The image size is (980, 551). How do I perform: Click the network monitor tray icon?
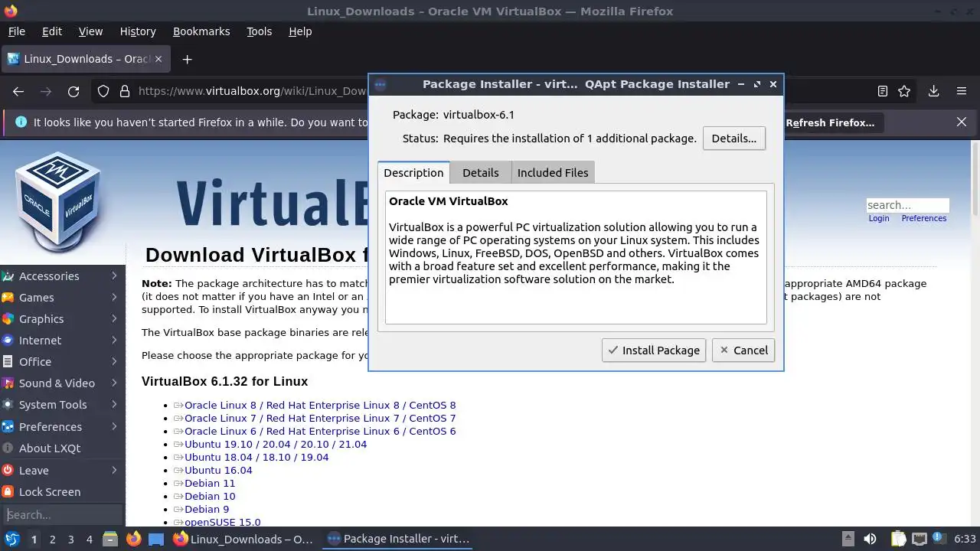coord(919,539)
